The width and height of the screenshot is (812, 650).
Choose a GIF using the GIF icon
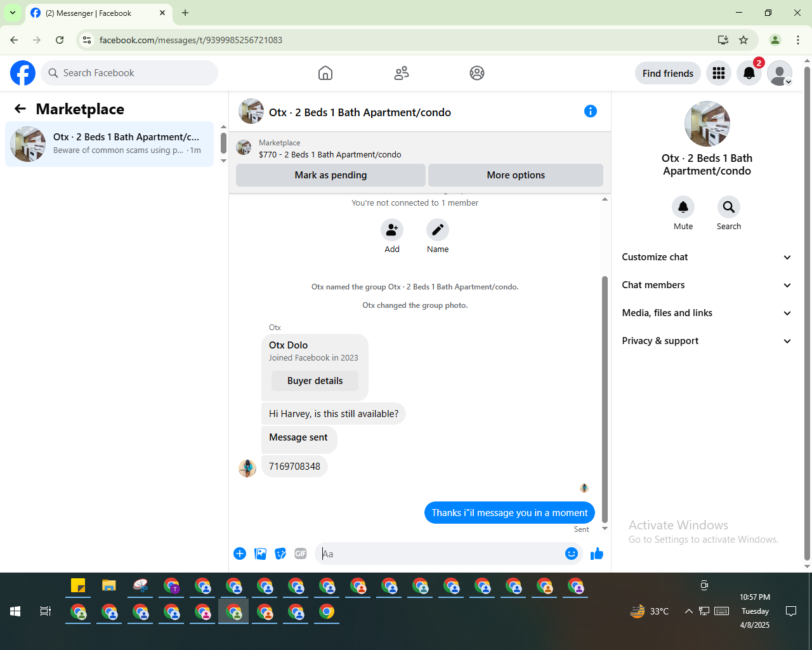point(301,554)
